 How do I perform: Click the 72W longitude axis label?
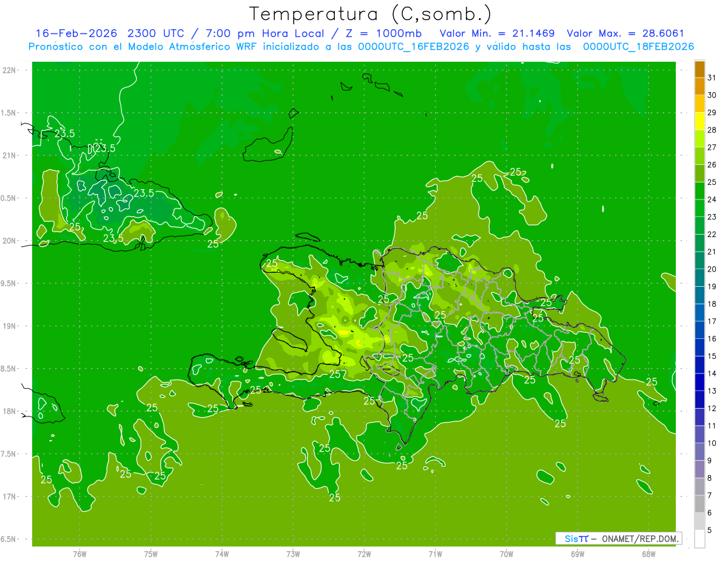(364, 554)
